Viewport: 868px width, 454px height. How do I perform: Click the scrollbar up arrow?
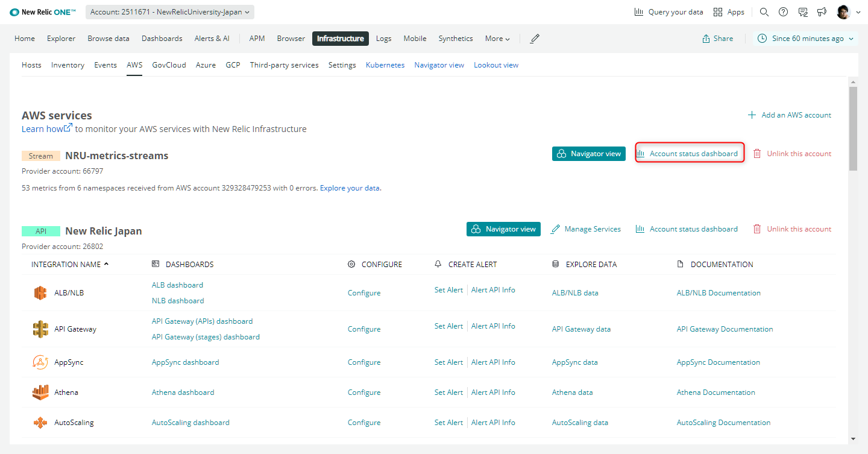853,81
